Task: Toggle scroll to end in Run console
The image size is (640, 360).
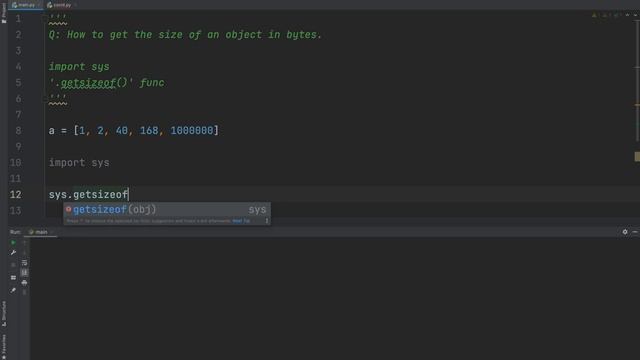Action: pyautogui.click(x=24, y=272)
